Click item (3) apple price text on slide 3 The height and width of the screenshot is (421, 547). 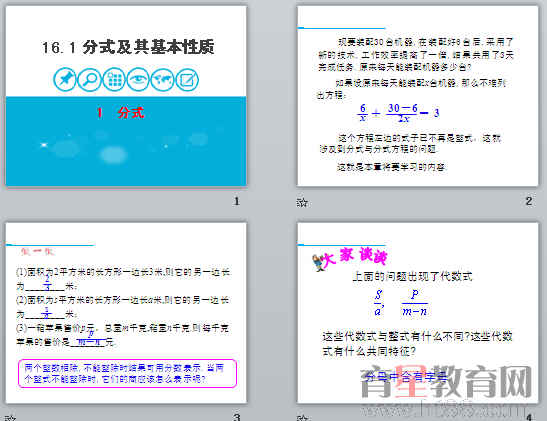[122, 335]
